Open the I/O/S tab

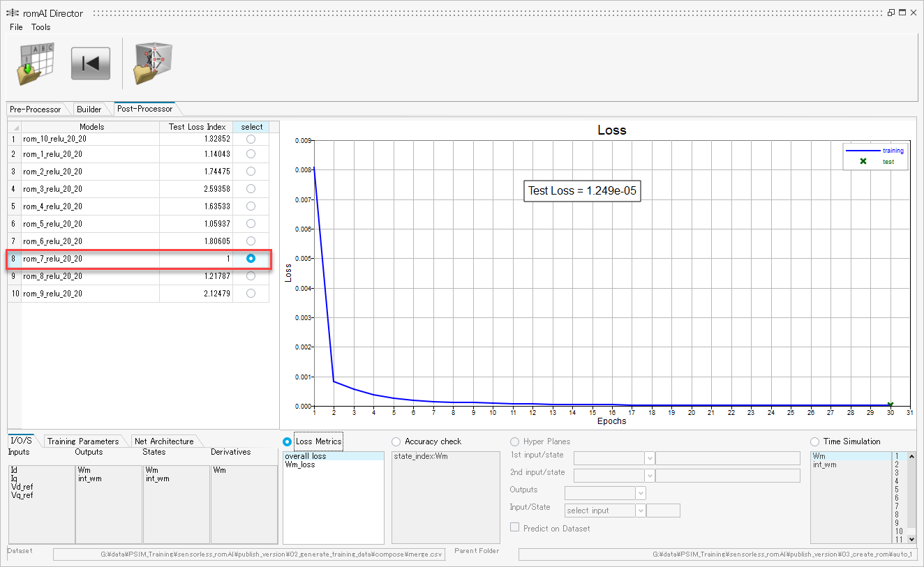tap(22, 441)
